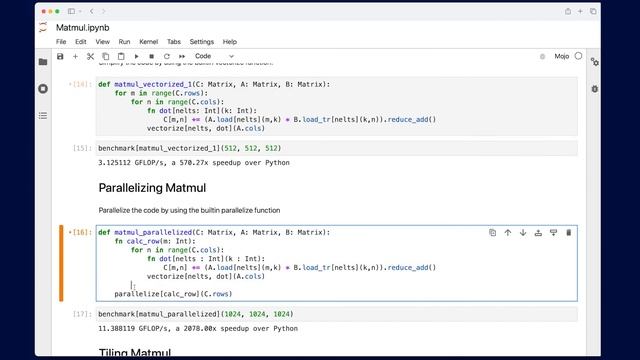The height and width of the screenshot is (360, 640).
Task: Collapse cell 16 using orange bar
Action: coord(61,263)
